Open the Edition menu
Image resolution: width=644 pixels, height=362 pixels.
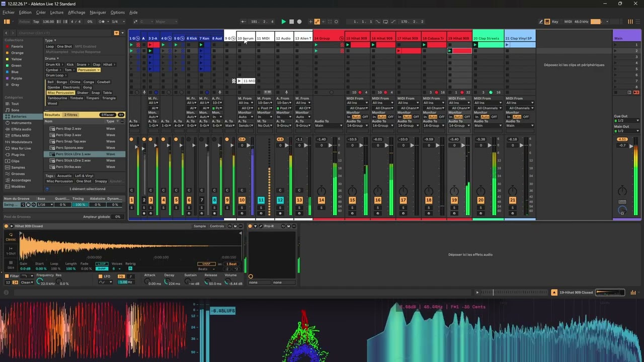pyautogui.click(x=25, y=13)
